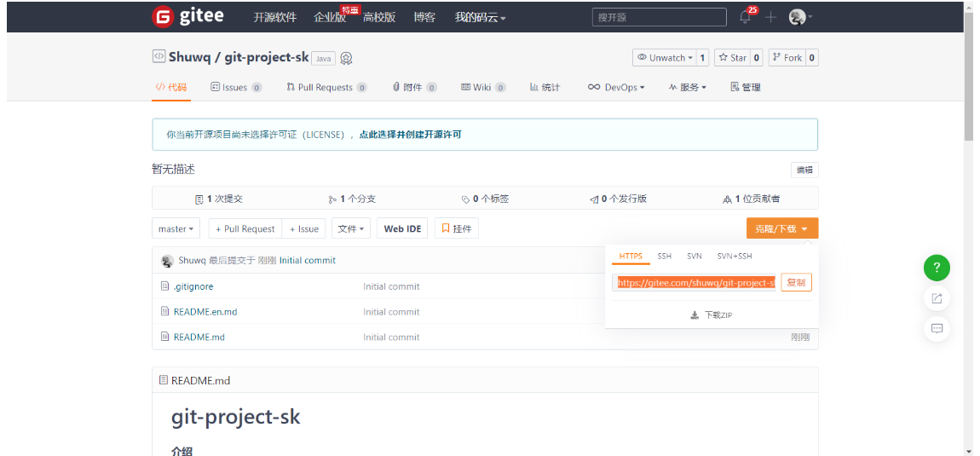Open the 开源软件 menu
The height and width of the screenshot is (456, 980).
tap(275, 18)
